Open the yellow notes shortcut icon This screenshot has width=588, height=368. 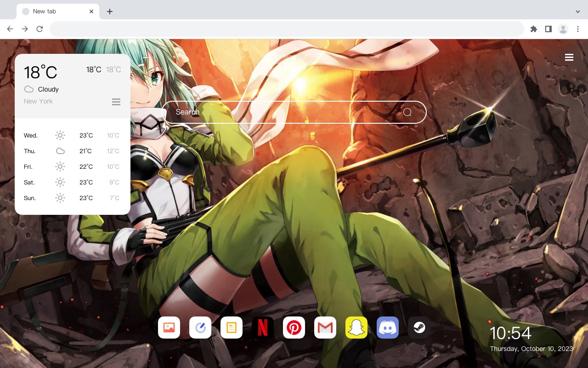[232, 328]
